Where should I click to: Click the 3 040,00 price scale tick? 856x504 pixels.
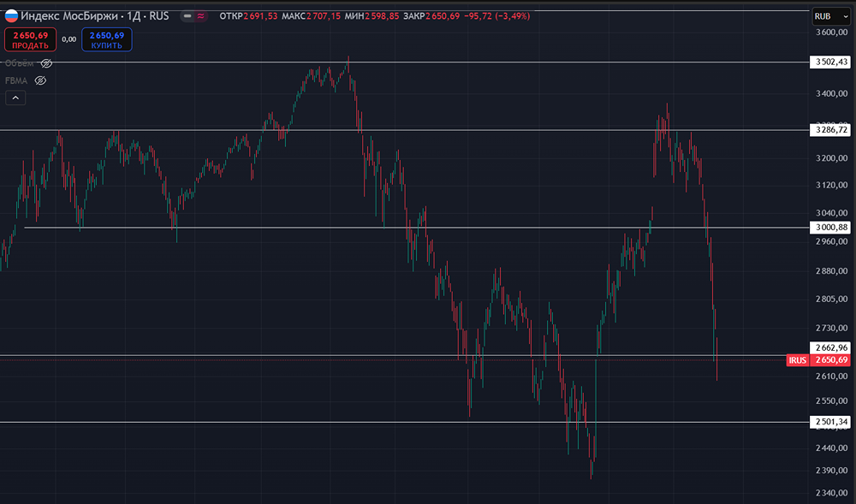(831, 213)
